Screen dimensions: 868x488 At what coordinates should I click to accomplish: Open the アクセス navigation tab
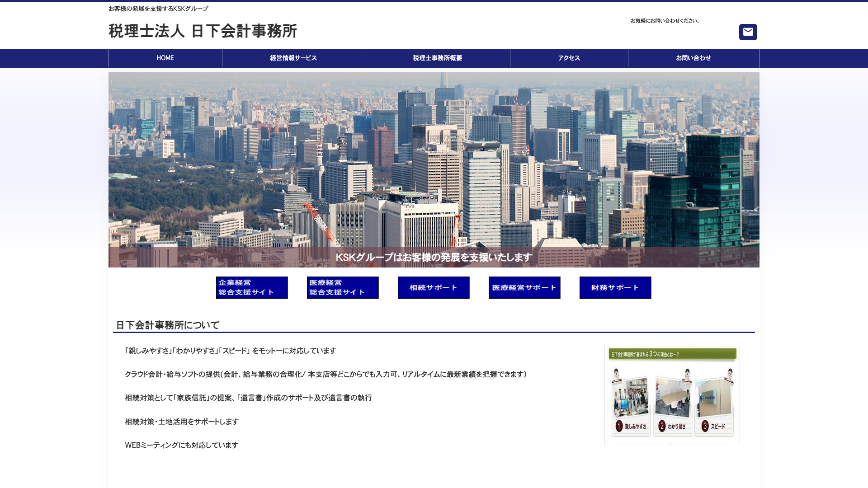coord(569,58)
